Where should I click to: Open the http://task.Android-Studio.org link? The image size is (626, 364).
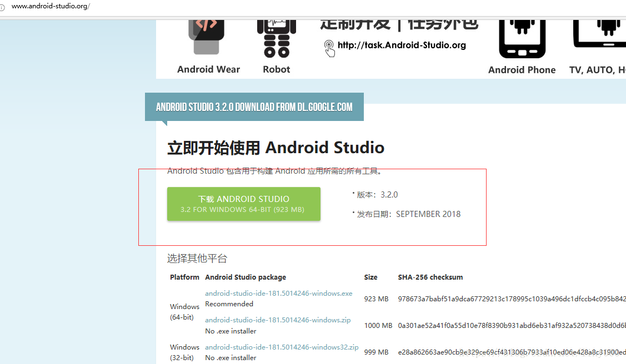[402, 45]
